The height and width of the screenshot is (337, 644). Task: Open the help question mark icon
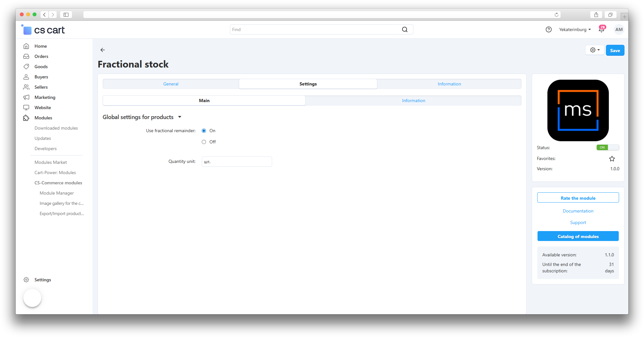pos(549,30)
